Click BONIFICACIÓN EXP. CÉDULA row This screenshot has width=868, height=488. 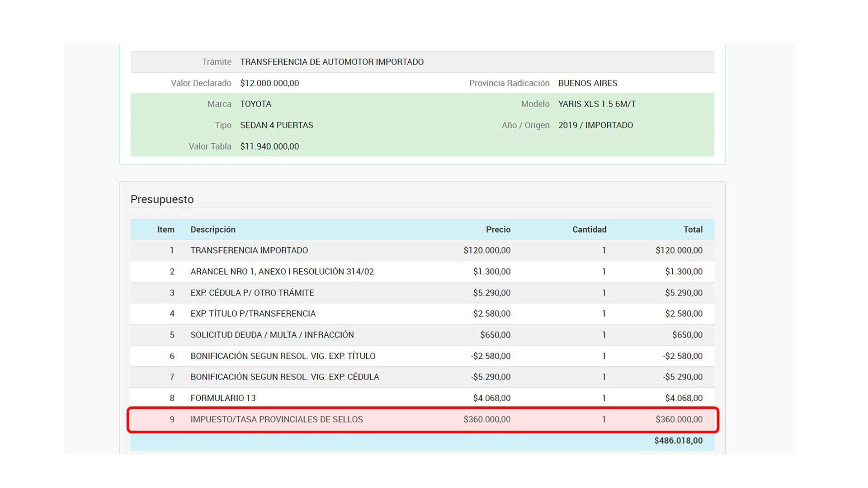[x=285, y=377]
